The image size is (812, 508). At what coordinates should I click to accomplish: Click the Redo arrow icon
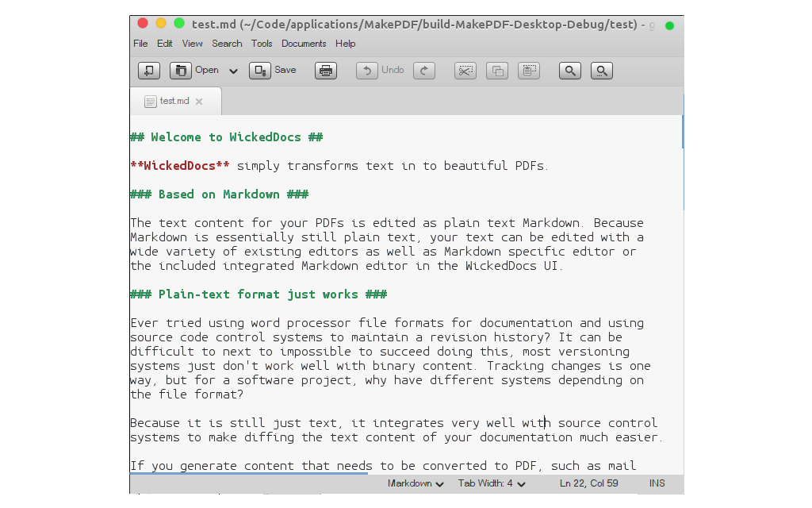click(424, 71)
